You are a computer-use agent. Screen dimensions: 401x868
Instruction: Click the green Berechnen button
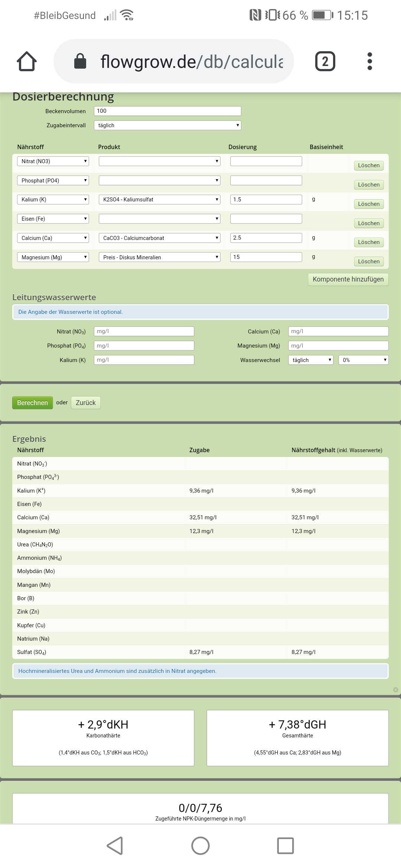click(x=32, y=402)
